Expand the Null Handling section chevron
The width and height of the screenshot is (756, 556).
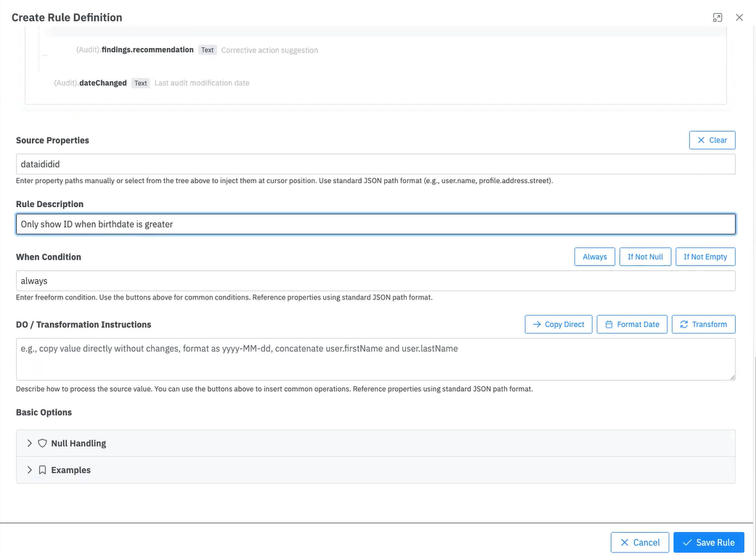click(30, 443)
